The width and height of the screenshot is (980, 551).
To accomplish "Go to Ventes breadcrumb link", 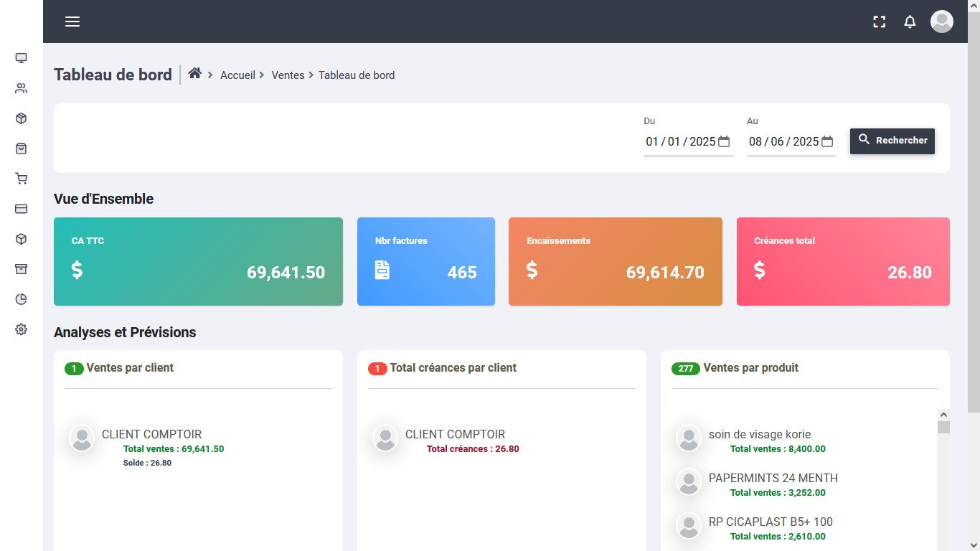I will 288,75.
